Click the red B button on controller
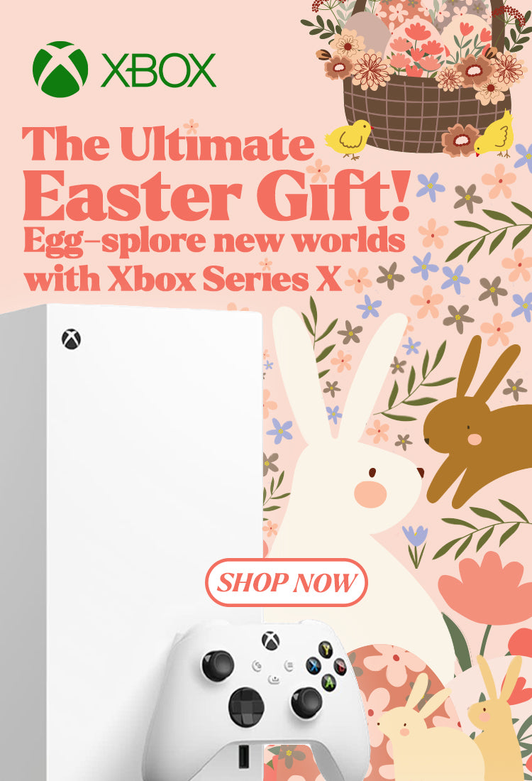The height and width of the screenshot is (781, 532). (341, 666)
